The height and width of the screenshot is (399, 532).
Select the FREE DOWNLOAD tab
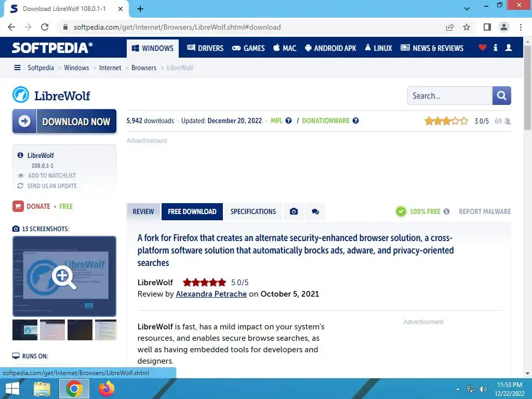point(192,212)
